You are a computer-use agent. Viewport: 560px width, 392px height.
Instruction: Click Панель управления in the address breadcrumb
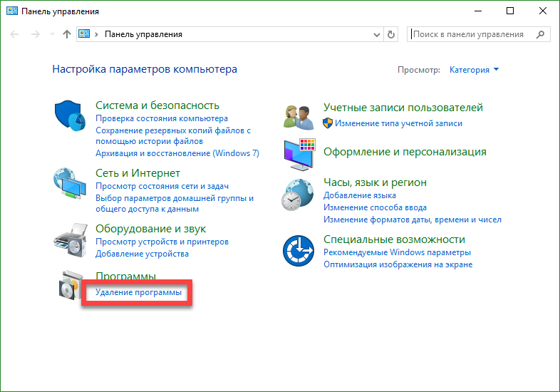143,34
